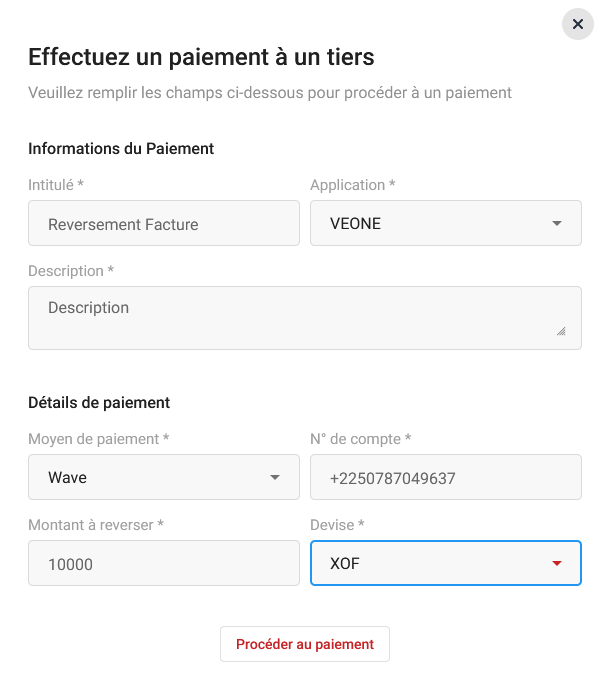The image size is (607, 688).
Task: Click the Montant à reverser field with 10000
Action: (x=164, y=563)
